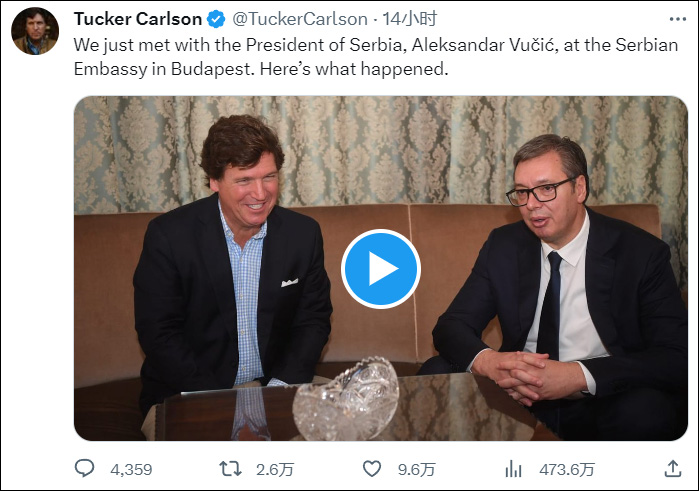Click the share upload icon
Viewport: 699px width, 491px height.
673,468
